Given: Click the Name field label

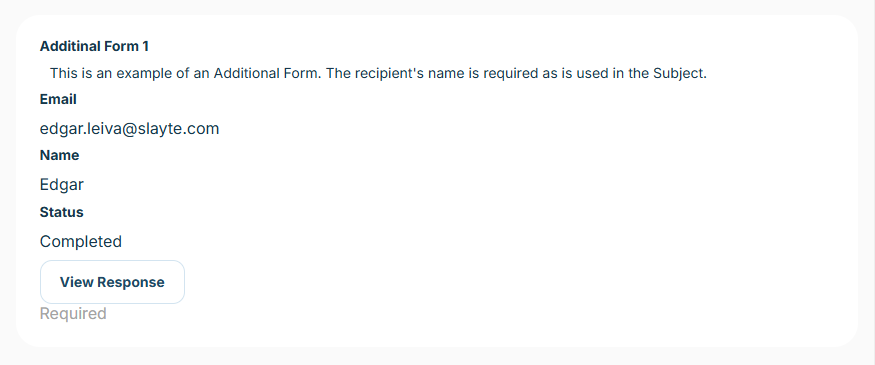Looking at the screenshot, I should [x=59, y=156].
